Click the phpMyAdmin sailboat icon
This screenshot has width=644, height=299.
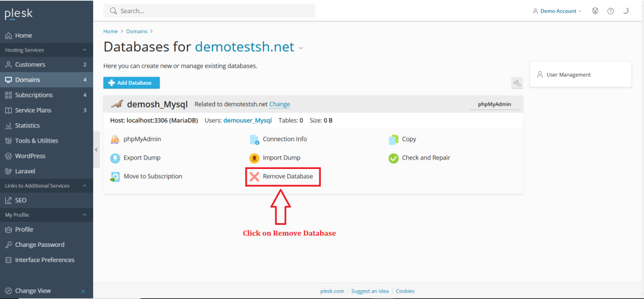[116, 140]
